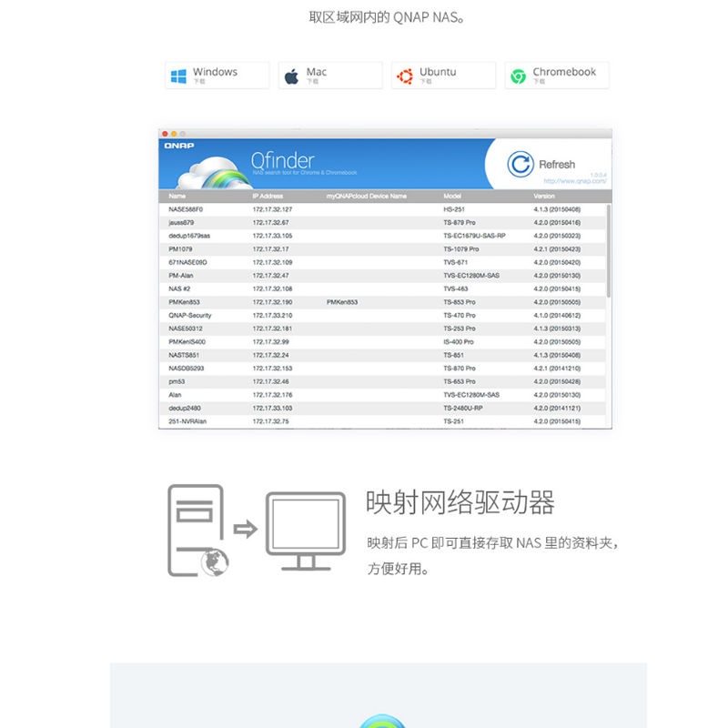Click the Version column header
This screenshot has width=728, height=728.
[x=543, y=196]
